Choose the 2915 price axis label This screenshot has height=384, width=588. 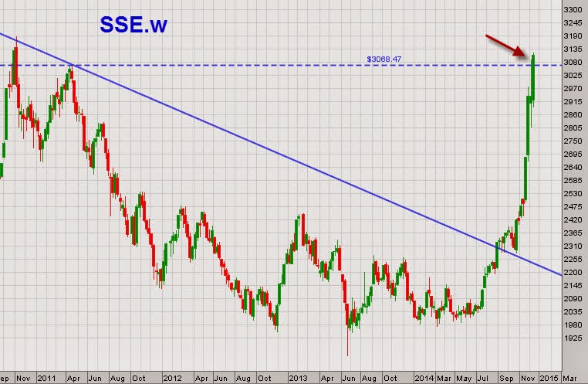(573, 102)
